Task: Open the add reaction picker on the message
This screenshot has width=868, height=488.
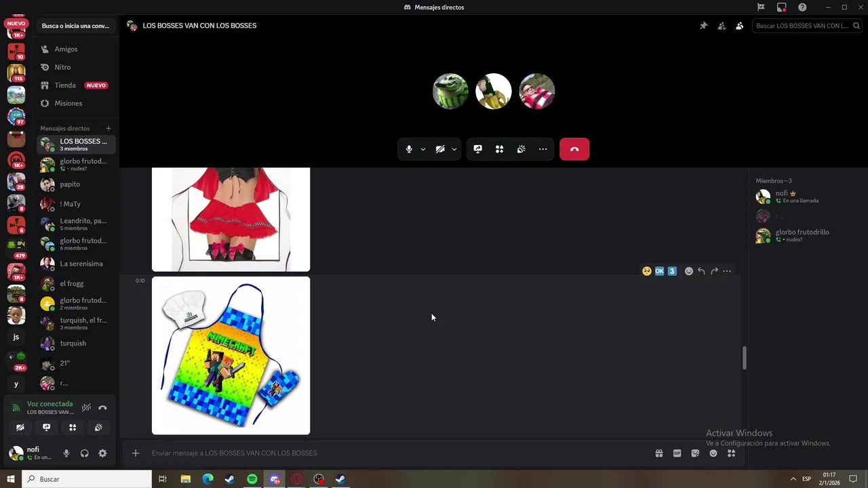Action: pos(689,271)
